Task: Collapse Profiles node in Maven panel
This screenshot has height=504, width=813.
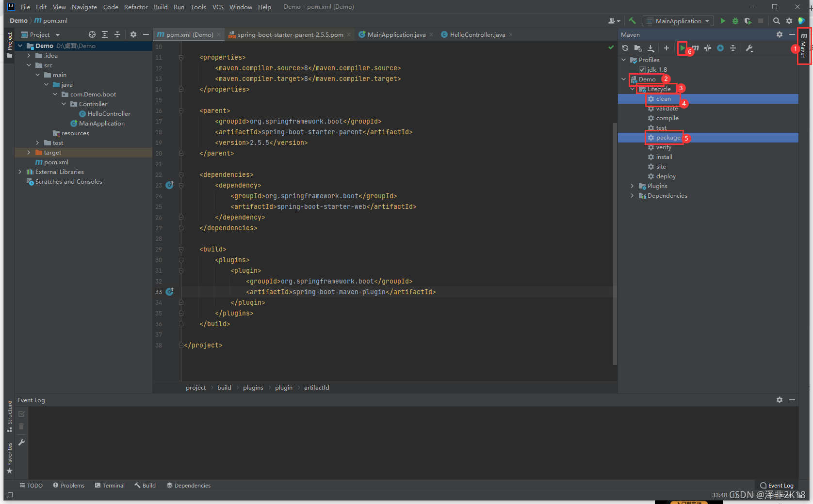Action: click(x=624, y=60)
